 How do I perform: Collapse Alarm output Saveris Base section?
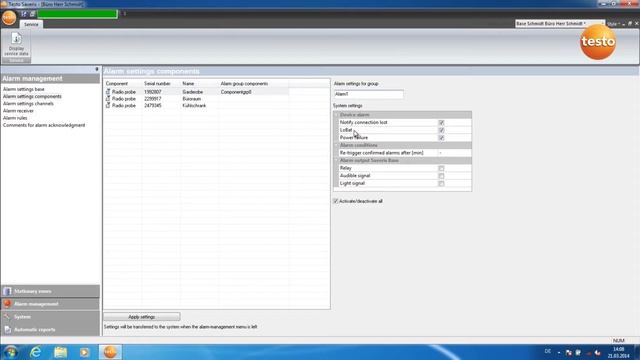coord(337,161)
